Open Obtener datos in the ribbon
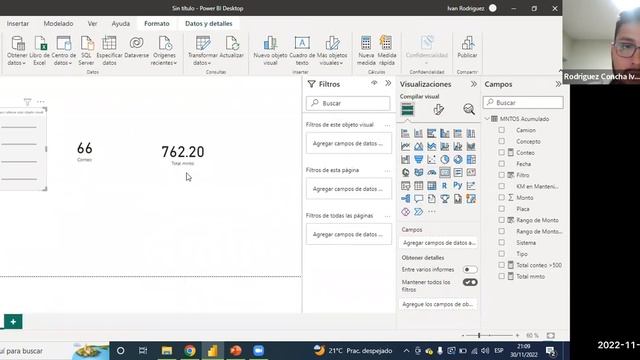This screenshot has width=640, height=360. (x=17, y=51)
